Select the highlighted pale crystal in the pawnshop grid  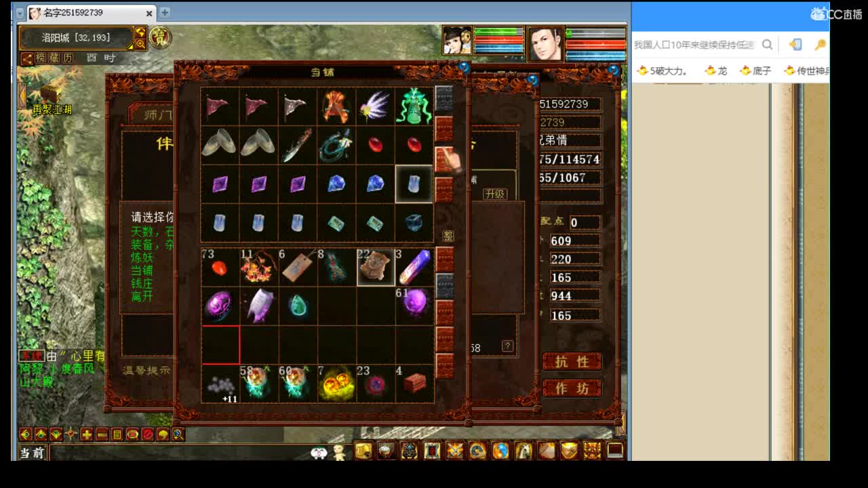(x=414, y=184)
